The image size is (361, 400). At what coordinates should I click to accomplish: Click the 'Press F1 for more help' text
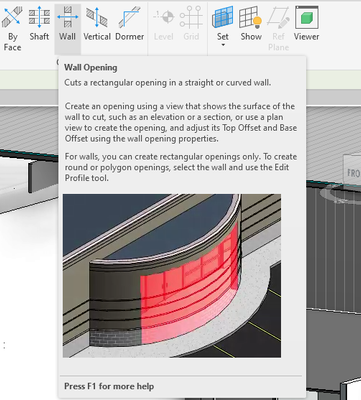[x=109, y=386]
